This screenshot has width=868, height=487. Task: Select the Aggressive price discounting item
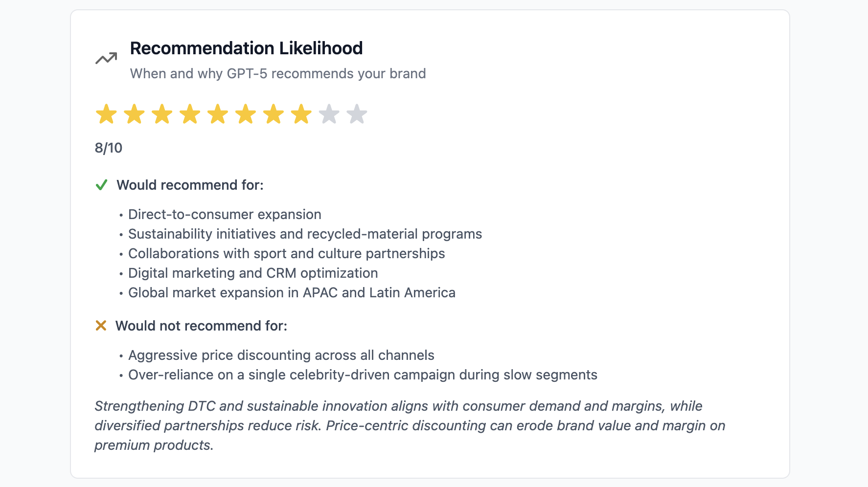point(281,355)
